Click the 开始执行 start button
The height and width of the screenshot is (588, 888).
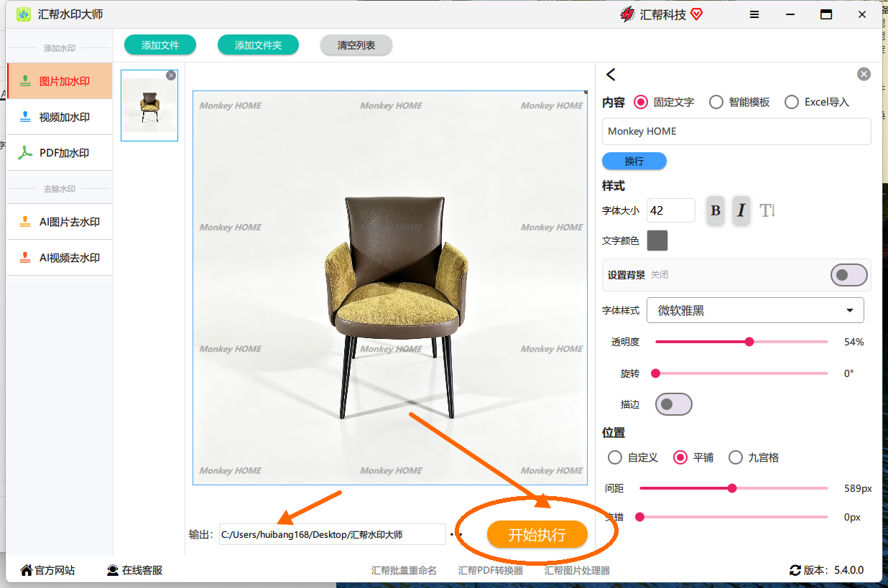tap(537, 534)
